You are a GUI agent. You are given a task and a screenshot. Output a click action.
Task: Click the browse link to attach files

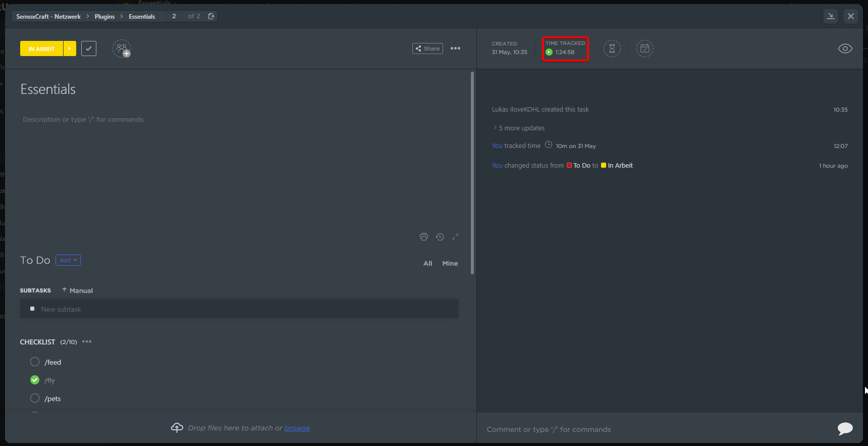coord(297,428)
